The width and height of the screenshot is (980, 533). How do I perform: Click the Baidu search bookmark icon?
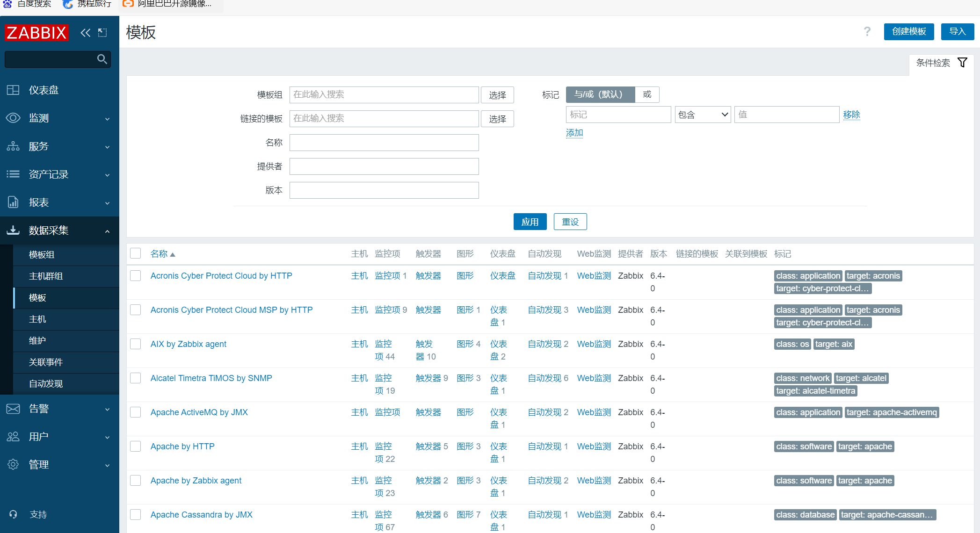pos(7,4)
